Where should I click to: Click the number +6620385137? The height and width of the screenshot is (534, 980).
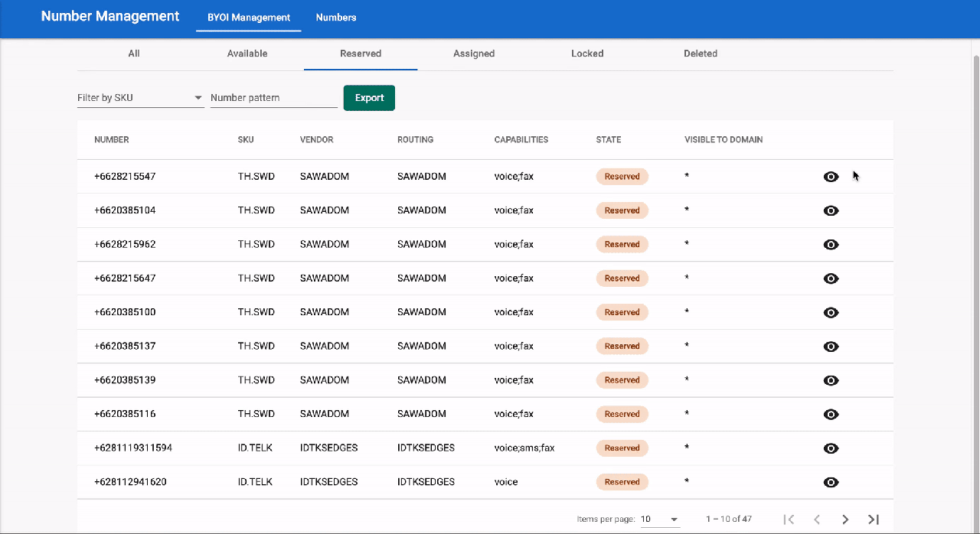click(125, 347)
